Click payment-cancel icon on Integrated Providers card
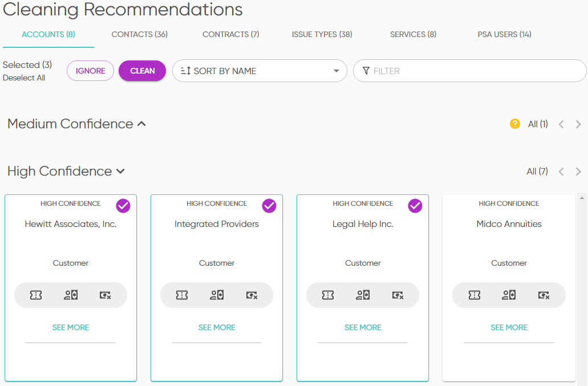This screenshot has height=386, width=588. pyautogui.click(x=252, y=295)
